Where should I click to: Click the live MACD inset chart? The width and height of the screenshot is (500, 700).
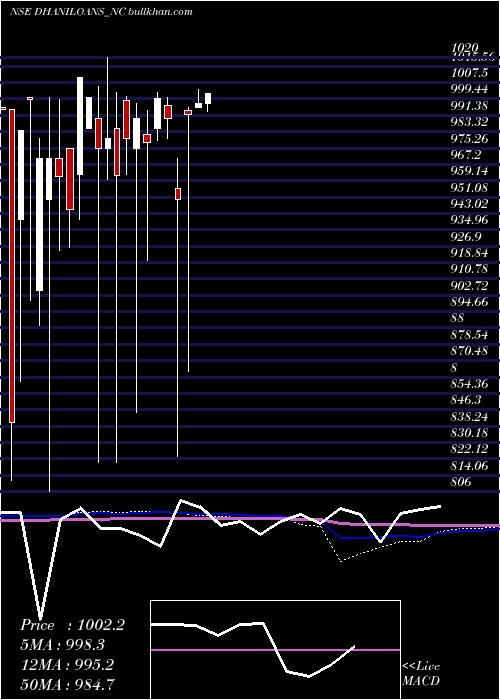tap(275, 650)
